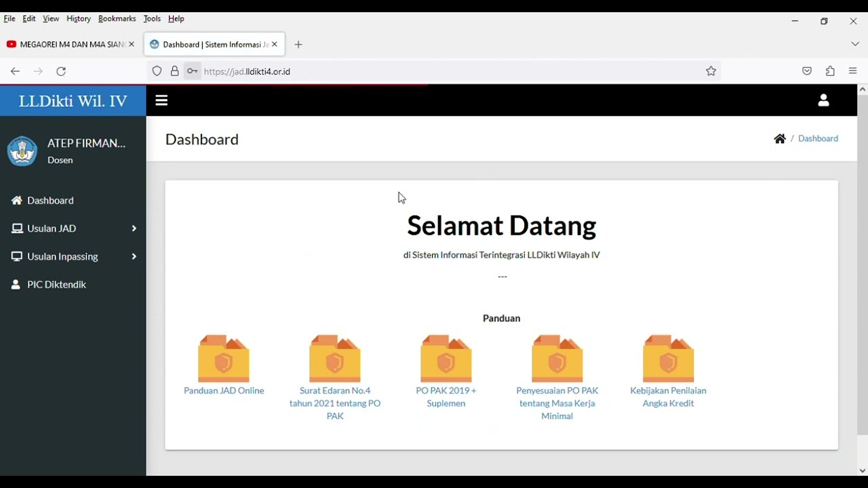Open the user profile icon in header
Viewport: 868px width, 488px height.
click(823, 100)
